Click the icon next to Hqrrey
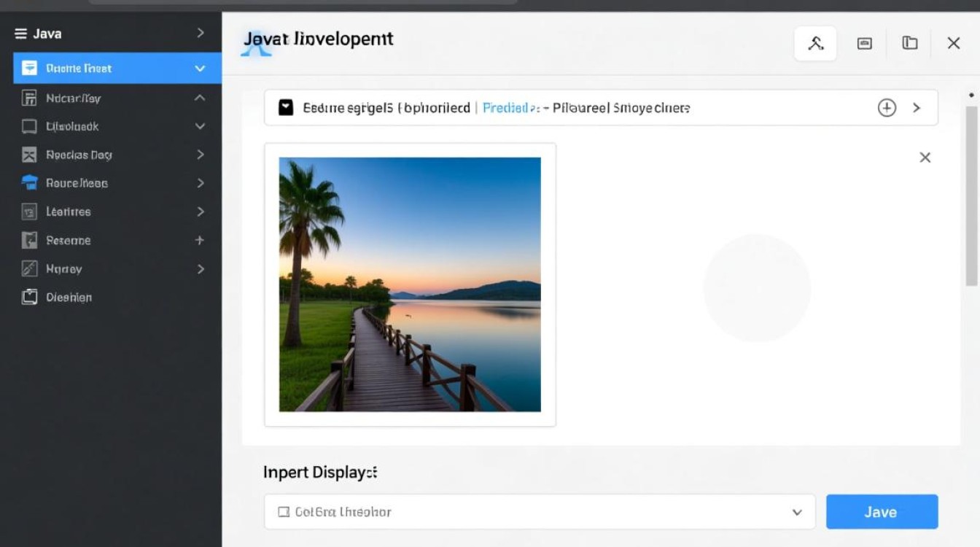 [29, 269]
